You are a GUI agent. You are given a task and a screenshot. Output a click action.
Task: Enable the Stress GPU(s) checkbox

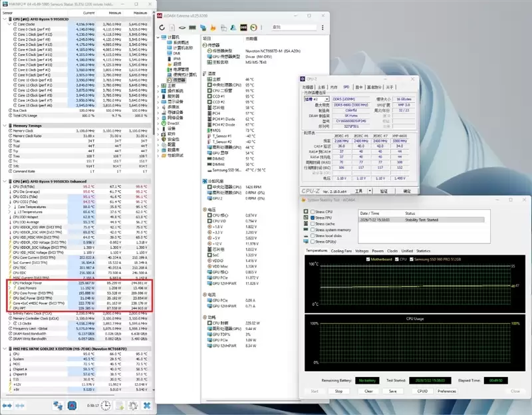click(313, 241)
